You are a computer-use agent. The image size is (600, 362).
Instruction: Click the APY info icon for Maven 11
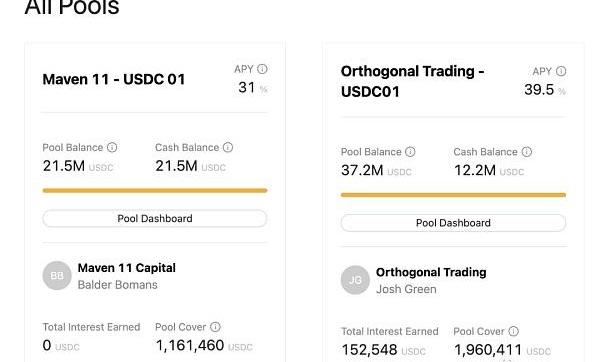click(x=262, y=69)
